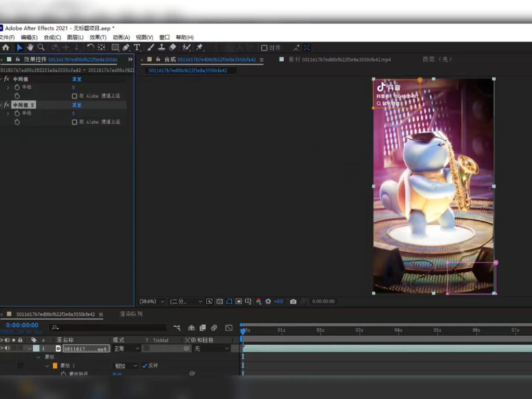532x399 pixels.
Task: Open the 文件(F) menu
Action: (7, 37)
